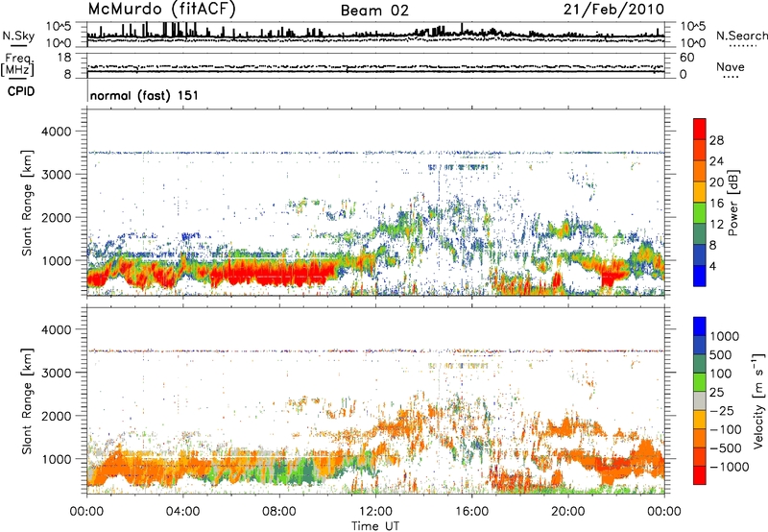
Task: Click the McMurdo (fitACF) title text
Action: (161, 10)
